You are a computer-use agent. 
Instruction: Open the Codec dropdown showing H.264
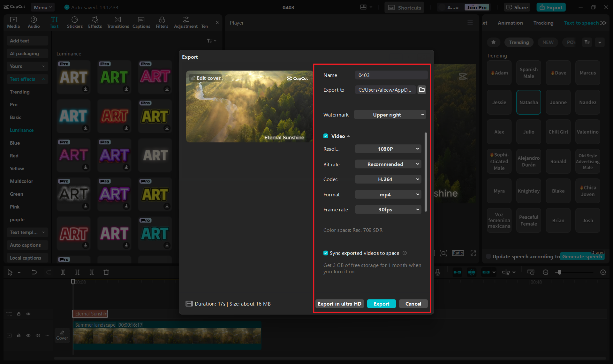[388, 179]
